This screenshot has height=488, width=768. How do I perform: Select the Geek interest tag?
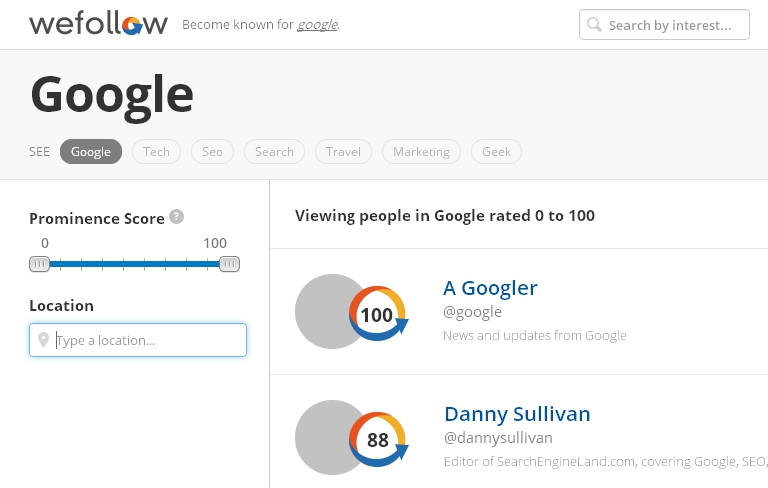[x=496, y=151]
